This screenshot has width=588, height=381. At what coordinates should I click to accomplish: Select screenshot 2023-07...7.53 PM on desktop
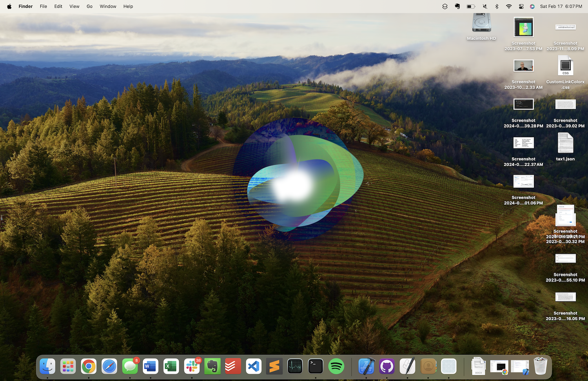524,27
